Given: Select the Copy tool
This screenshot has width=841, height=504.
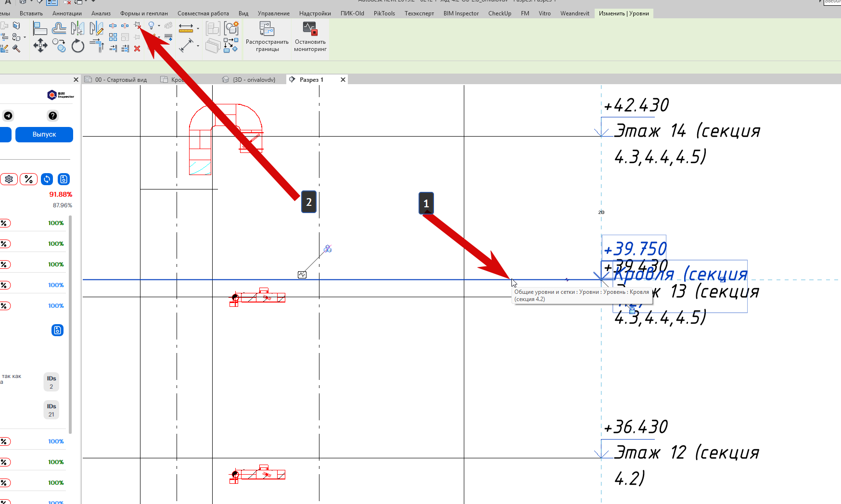Looking at the screenshot, I should [59, 46].
